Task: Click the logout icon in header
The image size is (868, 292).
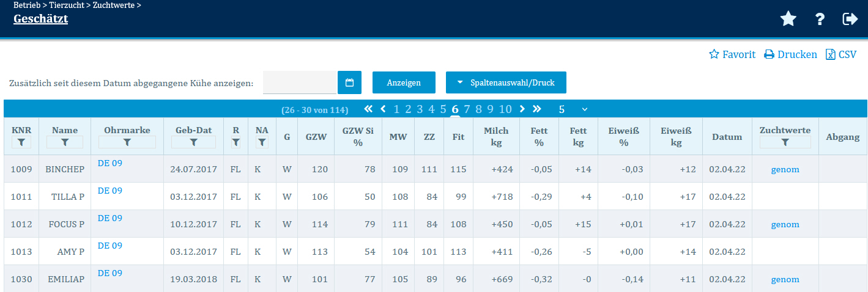Action: 850,20
